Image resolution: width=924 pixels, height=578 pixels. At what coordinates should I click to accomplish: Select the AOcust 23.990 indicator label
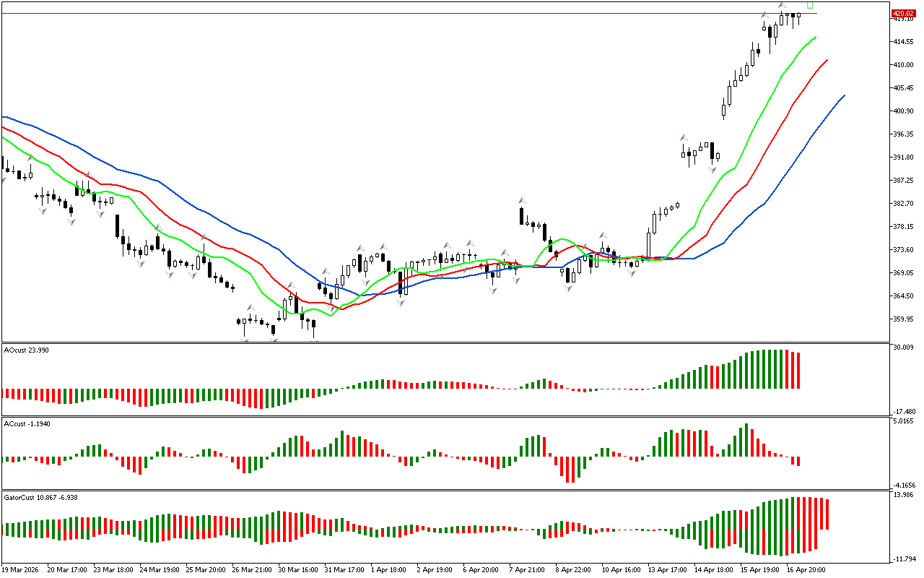coord(26,350)
